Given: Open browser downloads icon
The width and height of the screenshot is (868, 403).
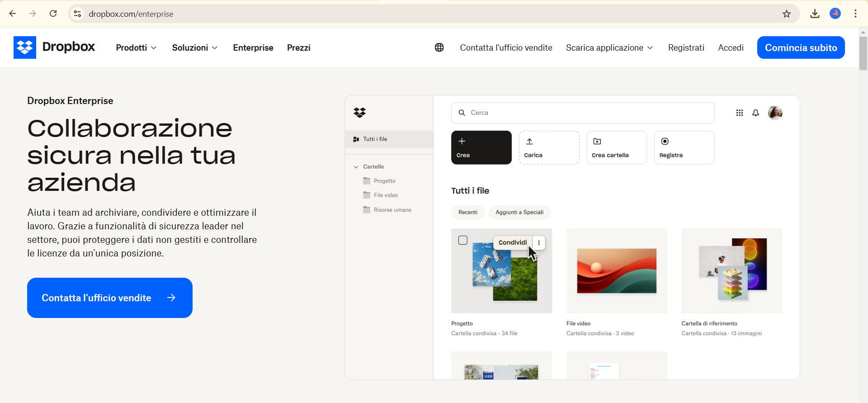Looking at the screenshot, I should [x=815, y=14].
